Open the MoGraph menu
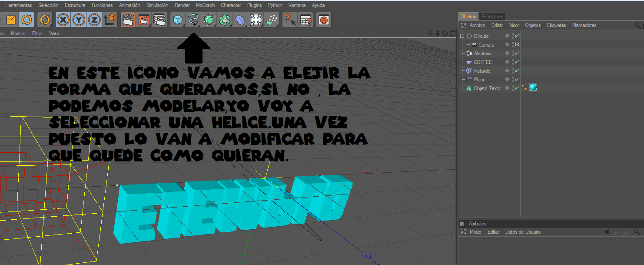The height and width of the screenshot is (265, 644). coord(205,5)
